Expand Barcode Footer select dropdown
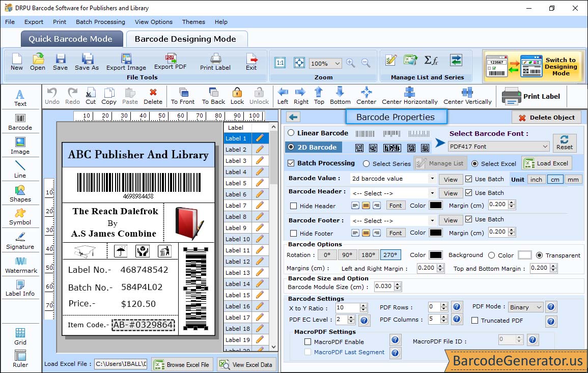The image size is (588, 373). coord(432,220)
